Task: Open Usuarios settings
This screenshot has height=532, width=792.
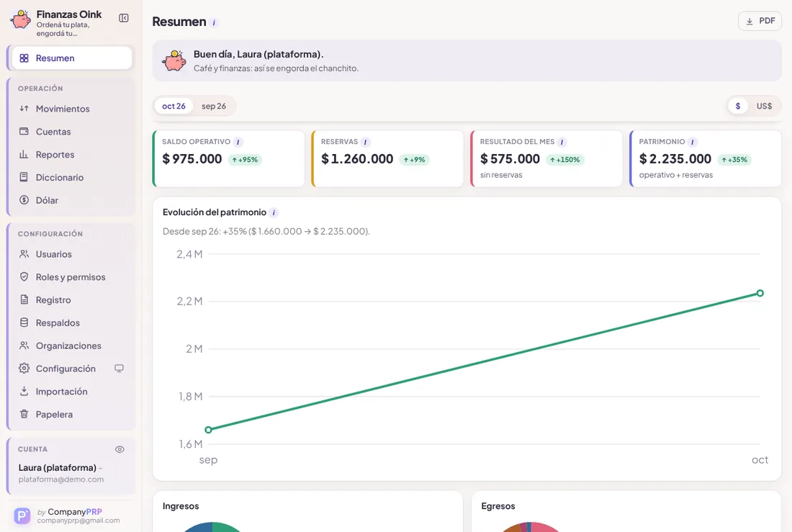Action: 72,254
